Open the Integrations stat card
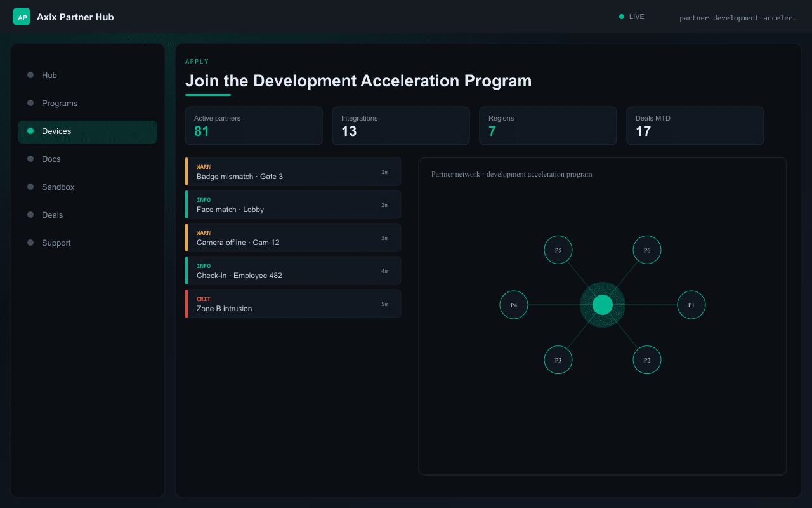Image resolution: width=812 pixels, height=508 pixels. (x=401, y=126)
